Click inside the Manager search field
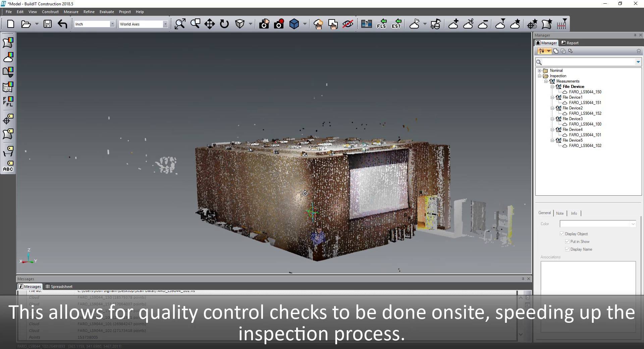The width and height of the screenshot is (644, 349). (585, 62)
